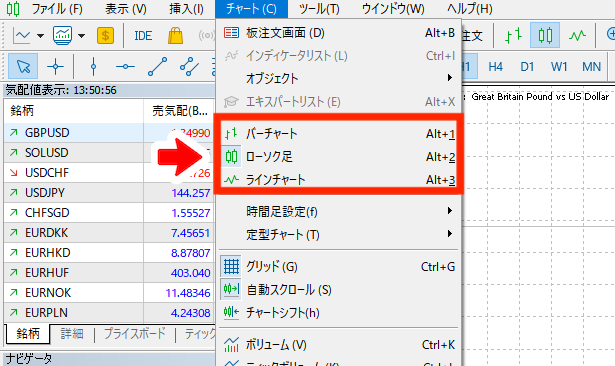Choose バーチャート from the menu

[339, 134]
